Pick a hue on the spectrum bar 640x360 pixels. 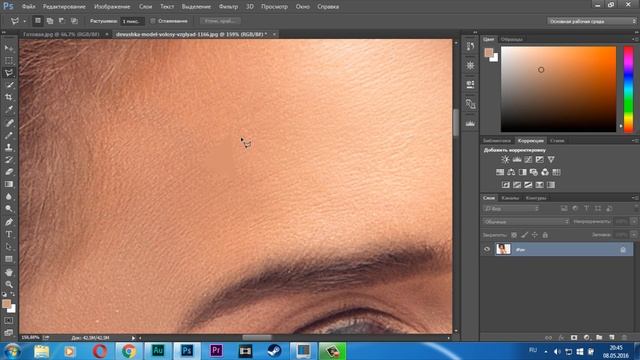pos(629,89)
